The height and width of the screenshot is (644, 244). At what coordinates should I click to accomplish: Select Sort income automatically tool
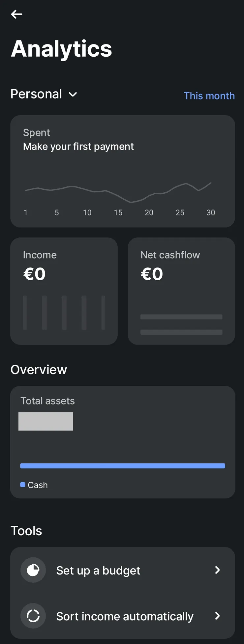pyautogui.click(x=125, y=616)
